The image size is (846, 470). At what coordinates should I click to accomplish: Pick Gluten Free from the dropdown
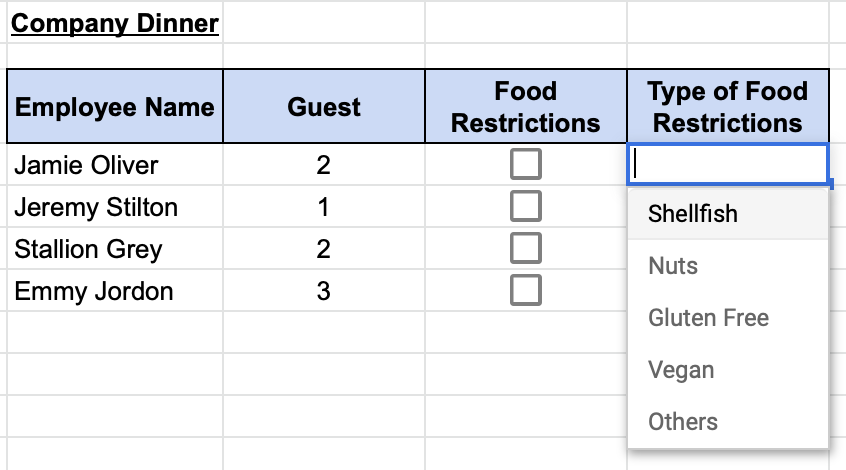coord(708,318)
